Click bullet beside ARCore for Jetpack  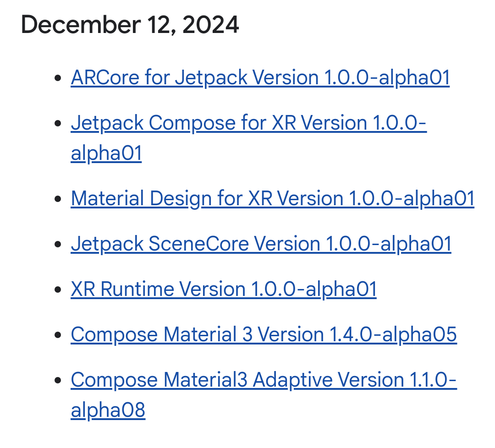[58, 78]
